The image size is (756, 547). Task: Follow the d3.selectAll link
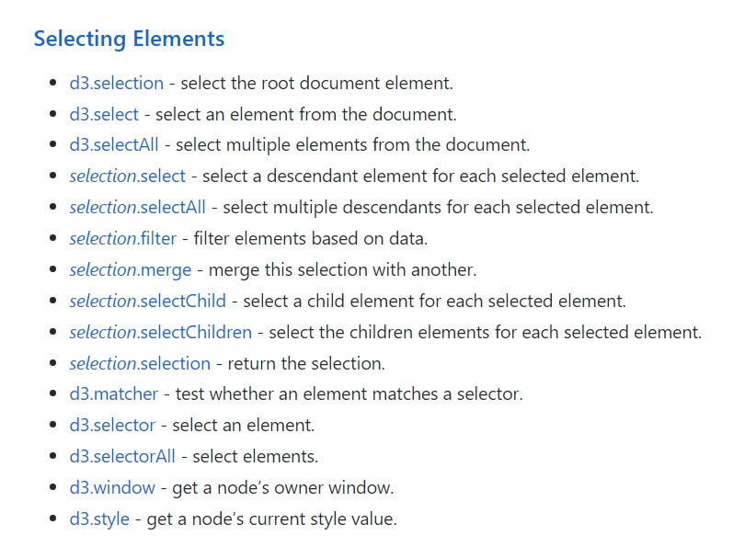(114, 144)
